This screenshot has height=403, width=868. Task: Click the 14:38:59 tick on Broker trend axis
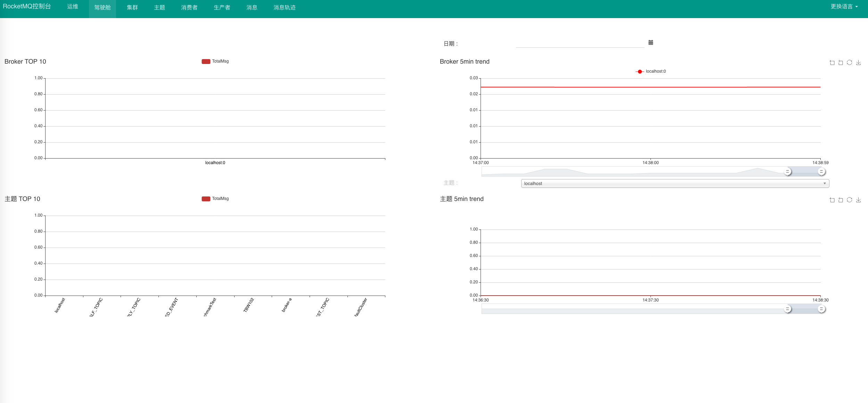tap(820, 163)
